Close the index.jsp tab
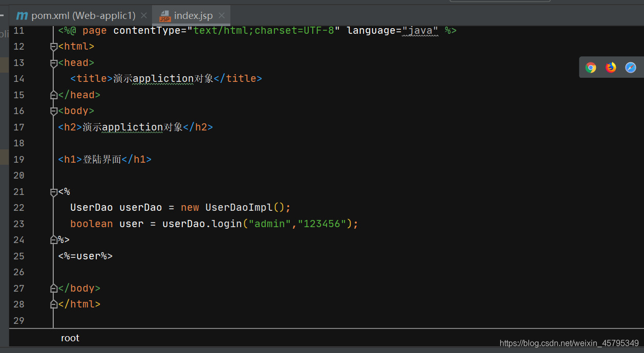 [x=221, y=15]
